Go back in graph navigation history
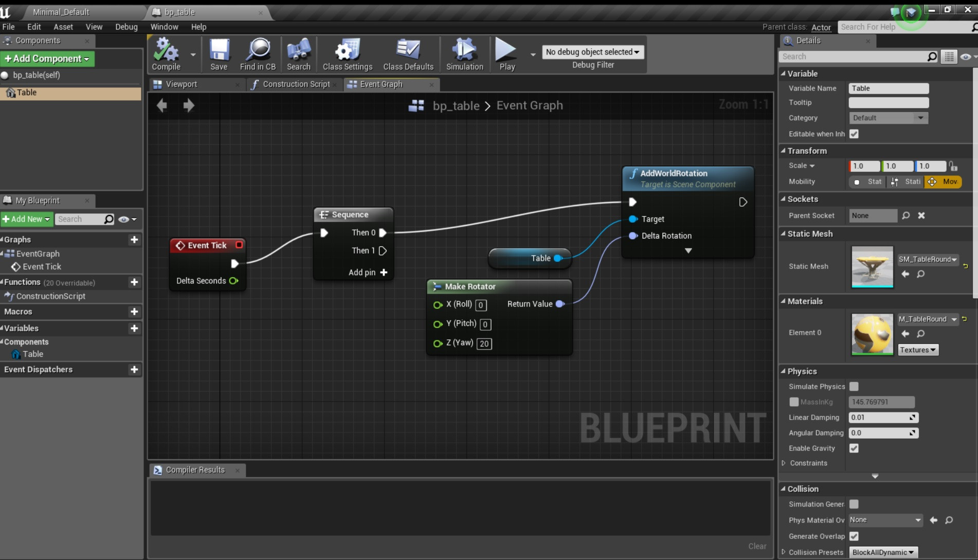 pos(162,105)
